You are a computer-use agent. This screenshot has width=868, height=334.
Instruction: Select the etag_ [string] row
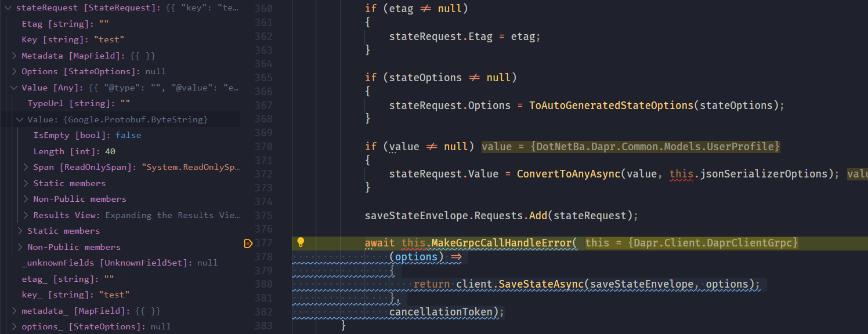[x=120, y=279]
